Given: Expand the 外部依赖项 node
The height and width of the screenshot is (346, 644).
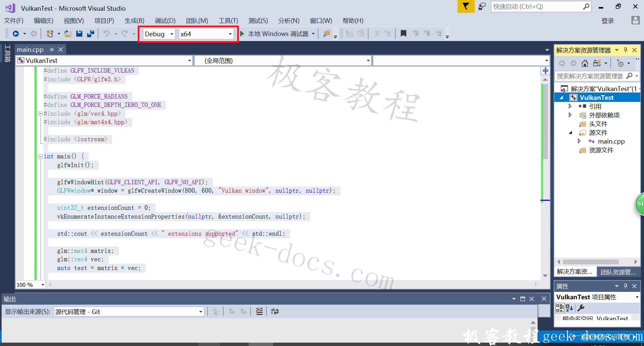Looking at the screenshot, I should point(570,115).
